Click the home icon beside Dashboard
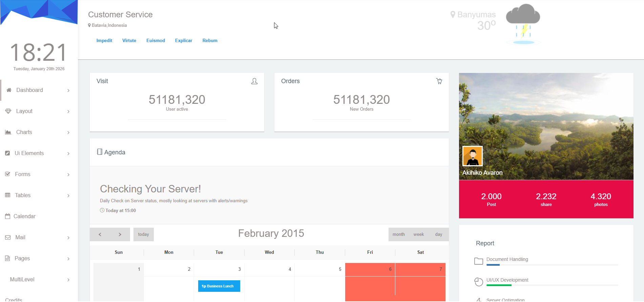 9,90
